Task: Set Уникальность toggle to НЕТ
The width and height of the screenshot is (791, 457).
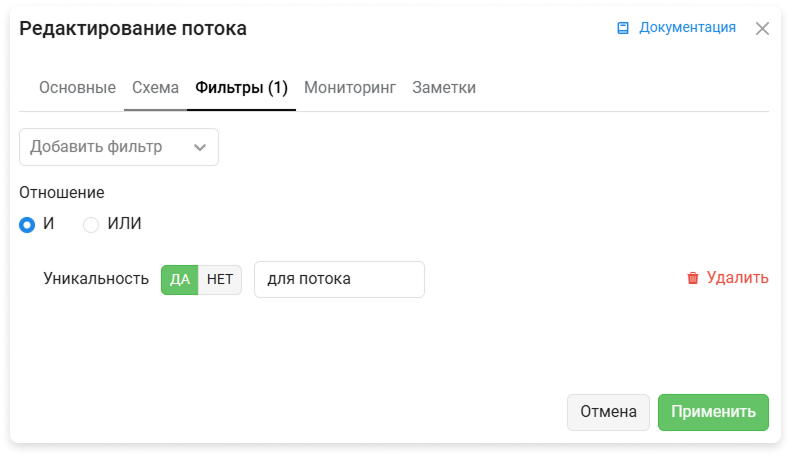Action: coord(220,279)
